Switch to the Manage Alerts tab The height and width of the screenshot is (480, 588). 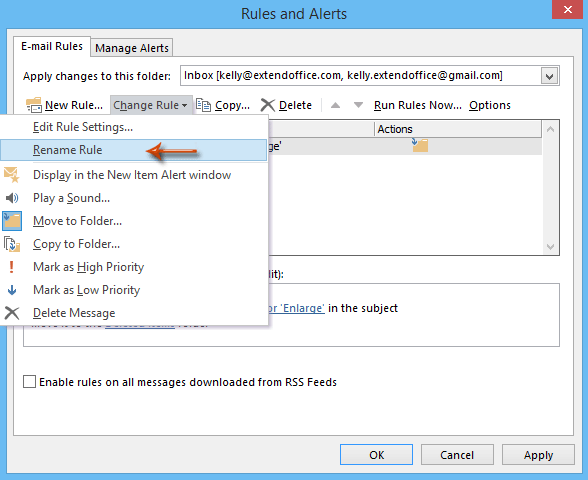tap(132, 48)
